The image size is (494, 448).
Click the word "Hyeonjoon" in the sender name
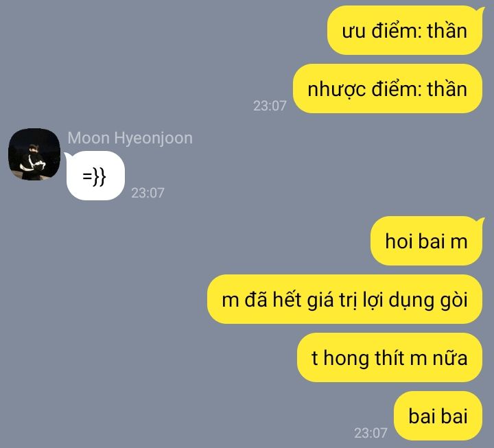(x=153, y=139)
